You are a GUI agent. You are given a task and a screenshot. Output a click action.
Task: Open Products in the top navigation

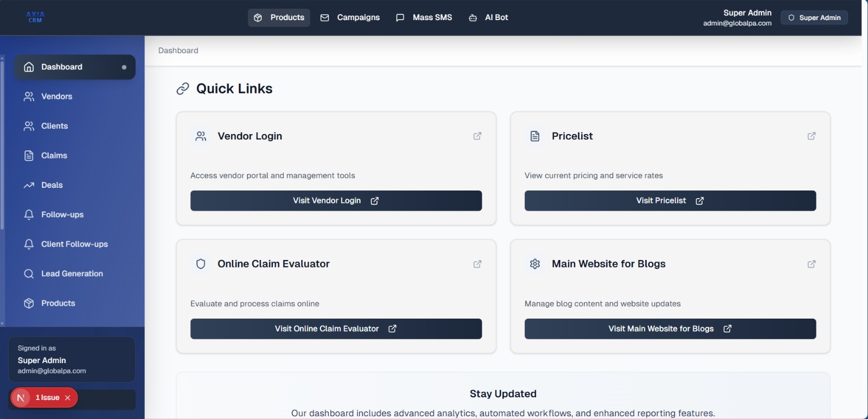(279, 18)
